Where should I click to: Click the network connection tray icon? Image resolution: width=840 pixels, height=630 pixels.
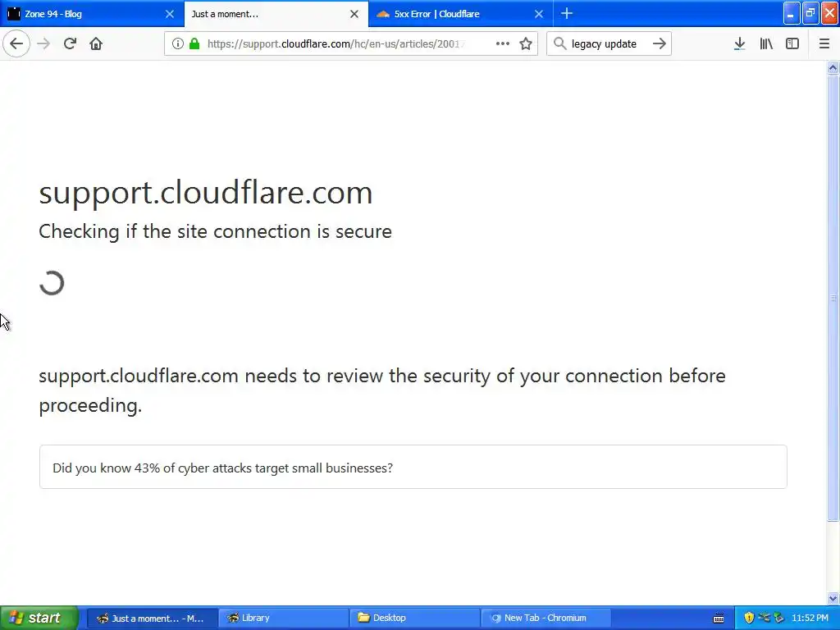(765, 618)
